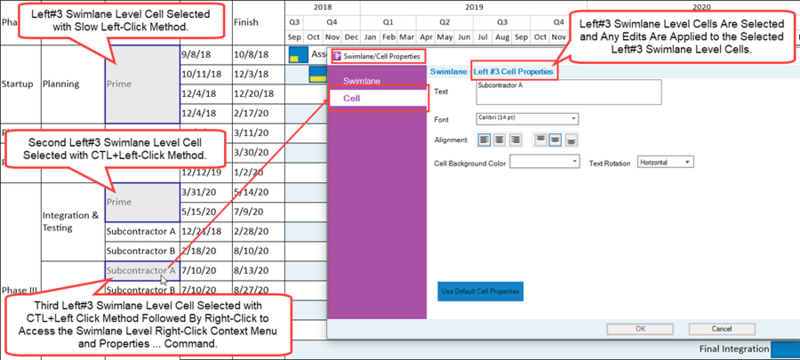Screen dimensions: 800x360
Task: Click the Integration & Testing swimlane cell
Action: (73, 222)
